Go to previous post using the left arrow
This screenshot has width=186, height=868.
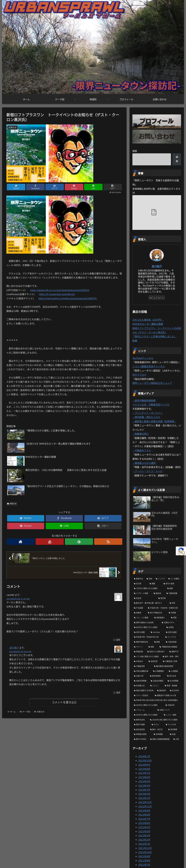[x=10, y=558]
